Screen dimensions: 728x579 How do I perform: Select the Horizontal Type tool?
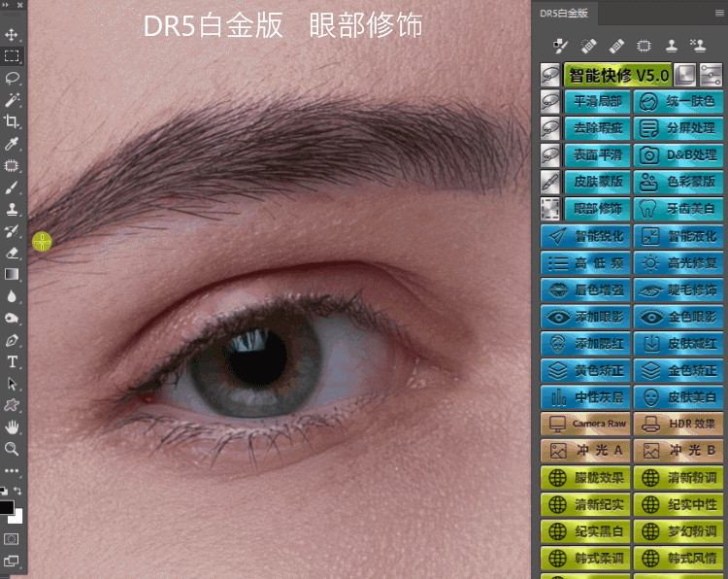click(13, 361)
